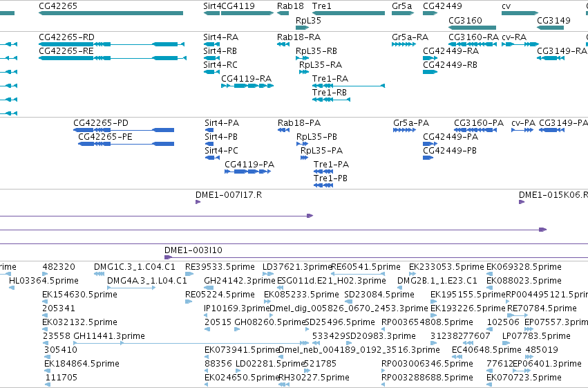588x388 pixels.
Task: Select EST GH11441.3prime
Action: (x=191, y=343)
